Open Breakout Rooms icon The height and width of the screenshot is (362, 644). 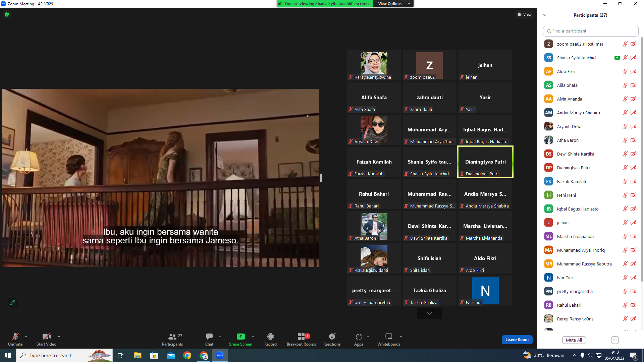point(301,337)
